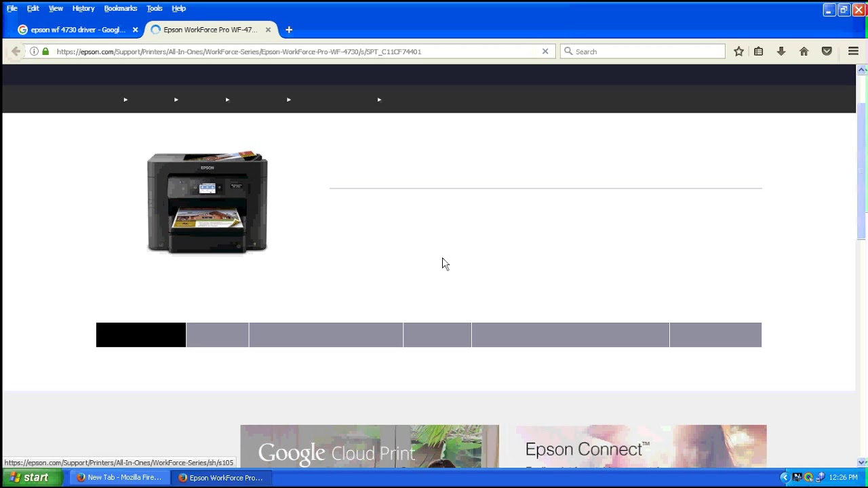This screenshot has width=868, height=488.
Task: Click the Google Cloud Print banner
Action: 370,447
